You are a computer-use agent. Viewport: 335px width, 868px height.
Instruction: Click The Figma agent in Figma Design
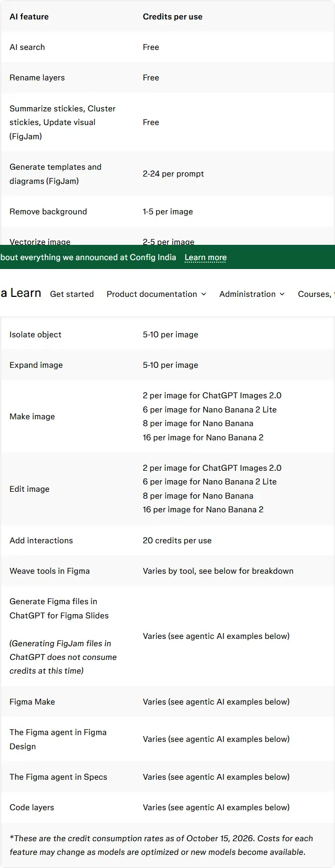(x=58, y=739)
